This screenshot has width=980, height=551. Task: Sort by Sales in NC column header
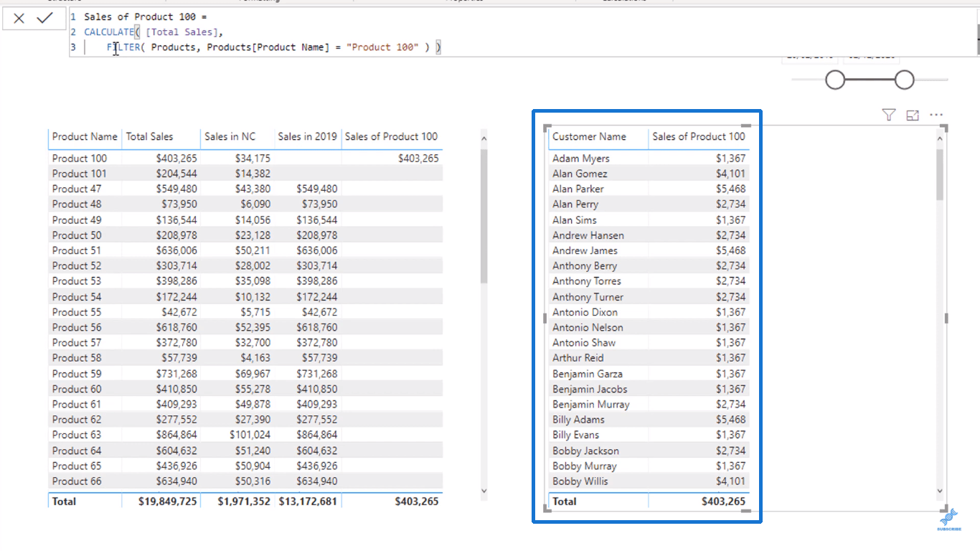230,136
